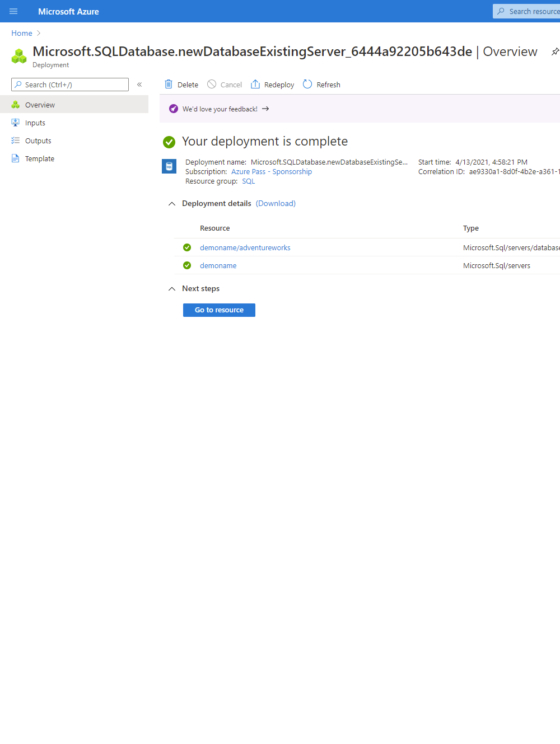Open the Azure Pass - Sponsorship subscription link

271,171
